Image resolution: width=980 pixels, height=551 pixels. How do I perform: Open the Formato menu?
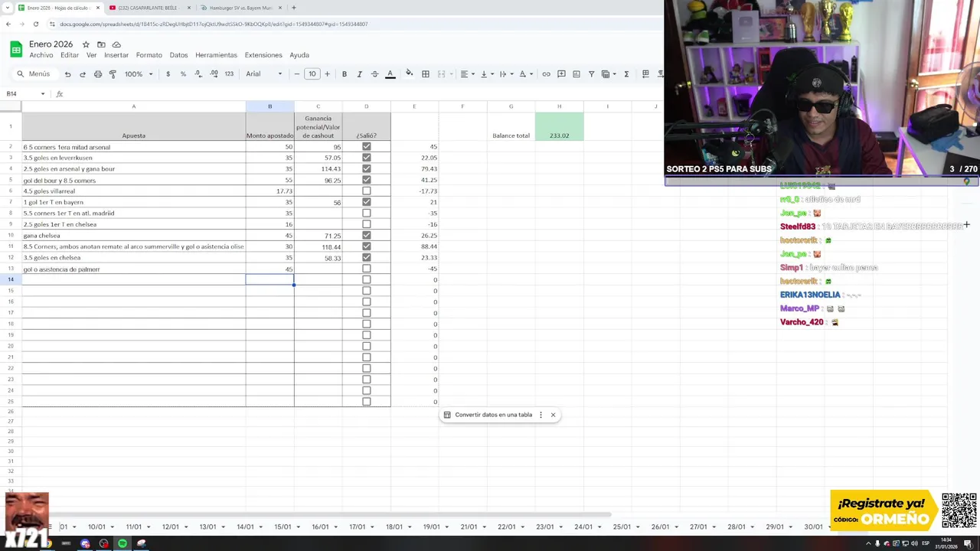tap(149, 55)
